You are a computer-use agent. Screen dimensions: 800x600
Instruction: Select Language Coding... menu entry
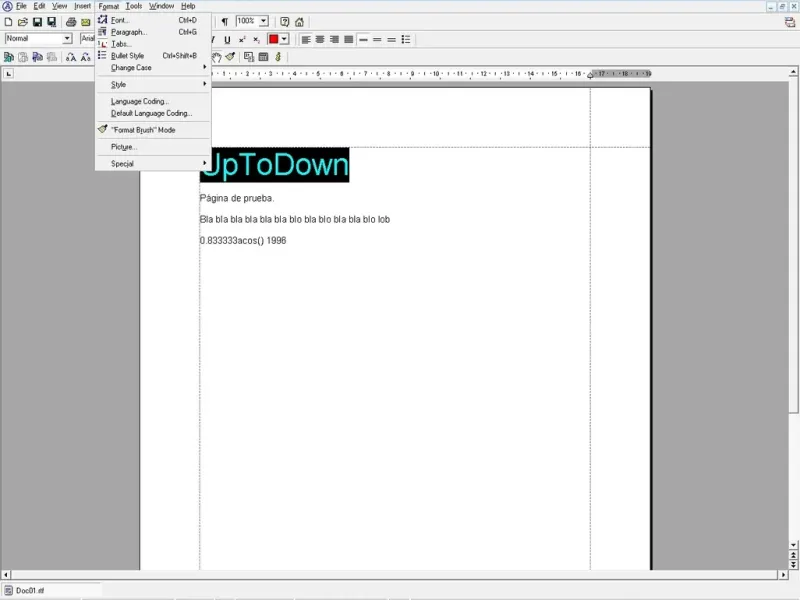pos(153,101)
